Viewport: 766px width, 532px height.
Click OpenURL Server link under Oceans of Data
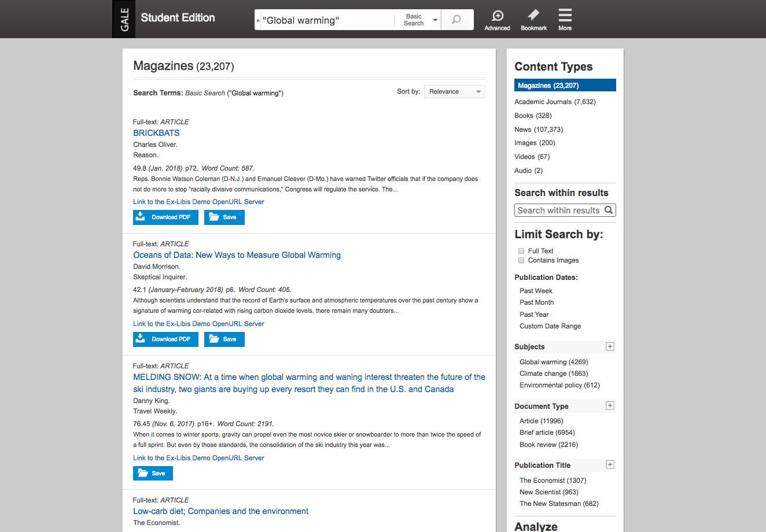198,324
